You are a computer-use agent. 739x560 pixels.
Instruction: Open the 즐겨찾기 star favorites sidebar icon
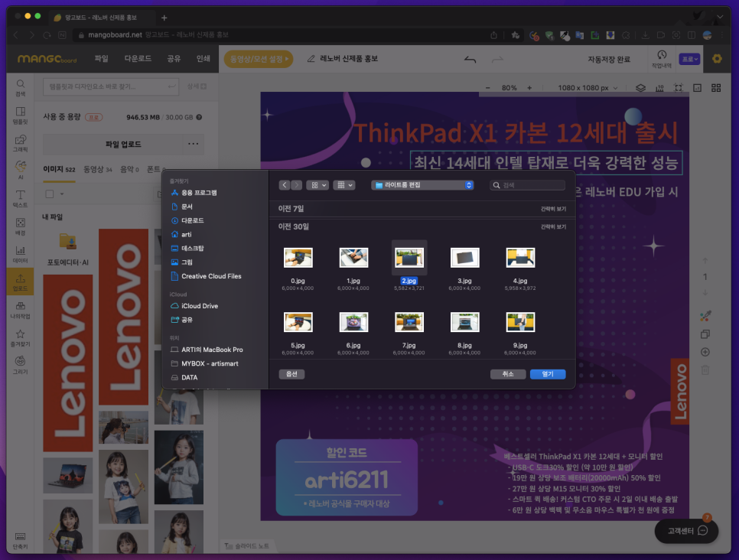coord(20,337)
